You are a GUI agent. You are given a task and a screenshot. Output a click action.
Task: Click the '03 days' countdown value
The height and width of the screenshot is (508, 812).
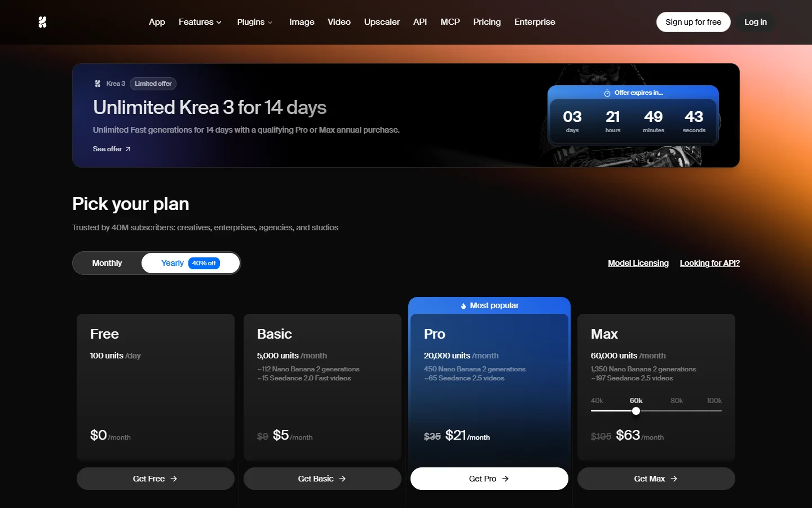click(x=572, y=121)
